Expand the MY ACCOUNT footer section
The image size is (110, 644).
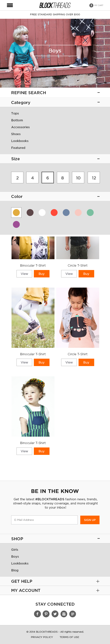98,590
